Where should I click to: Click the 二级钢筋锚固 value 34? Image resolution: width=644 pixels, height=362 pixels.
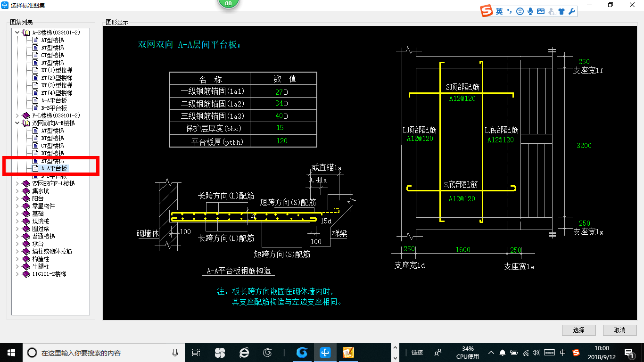pyautogui.click(x=279, y=104)
